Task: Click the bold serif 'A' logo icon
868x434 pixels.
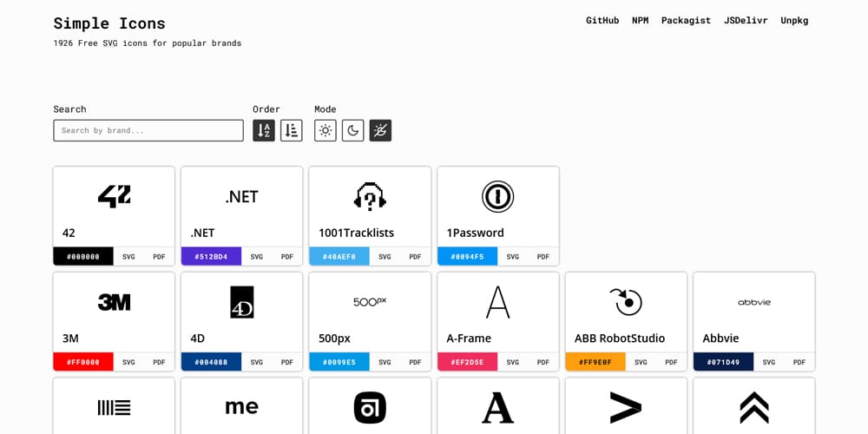Action: [497, 408]
